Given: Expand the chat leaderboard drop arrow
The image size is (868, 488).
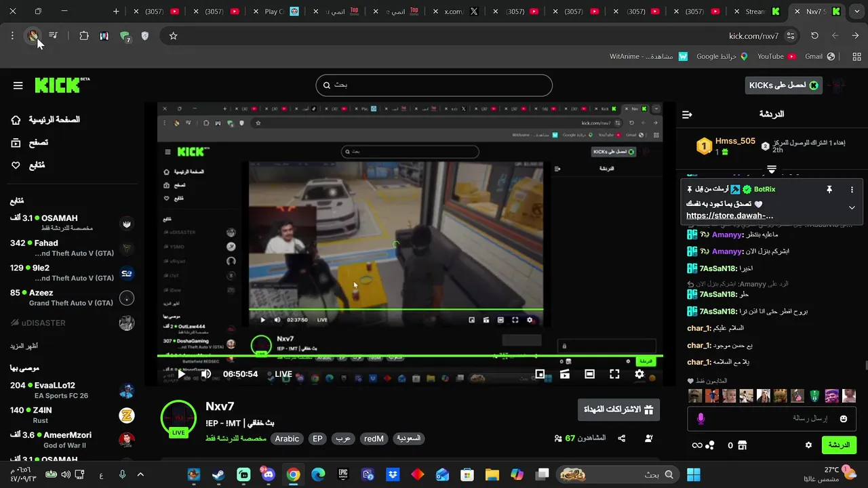Looking at the screenshot, I should [x=772, y=169].
